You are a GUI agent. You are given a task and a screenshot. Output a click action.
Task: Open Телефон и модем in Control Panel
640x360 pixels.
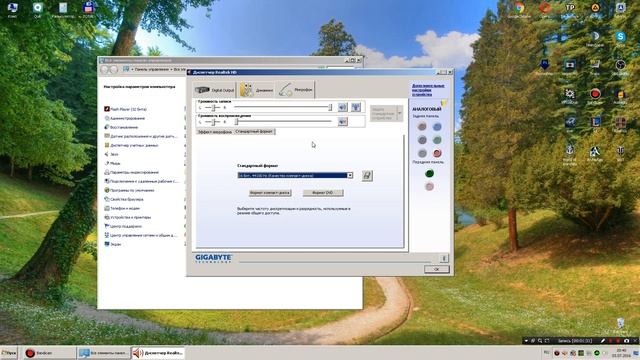tap(122, 208)
